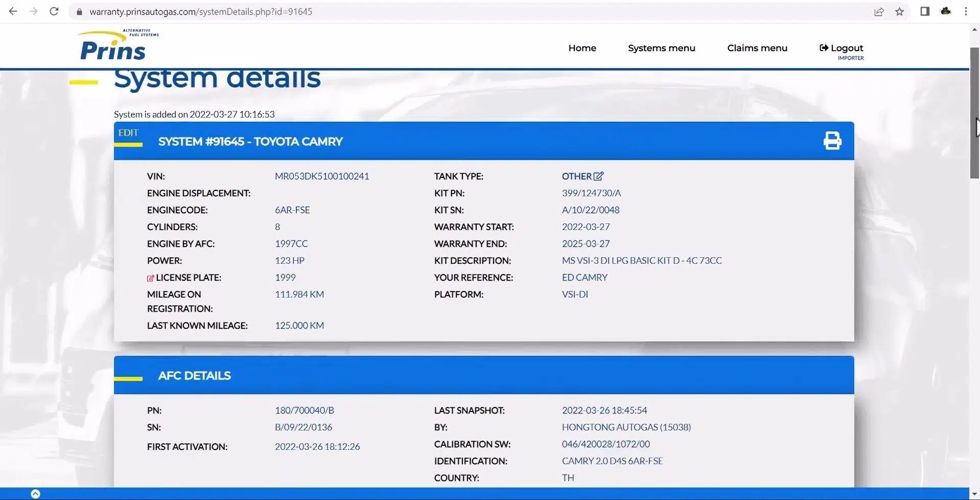The width and height of the screenshot is (980, 500).
Task: Select warranty end date 2025-03-27
Action: [x=586, y=243]
